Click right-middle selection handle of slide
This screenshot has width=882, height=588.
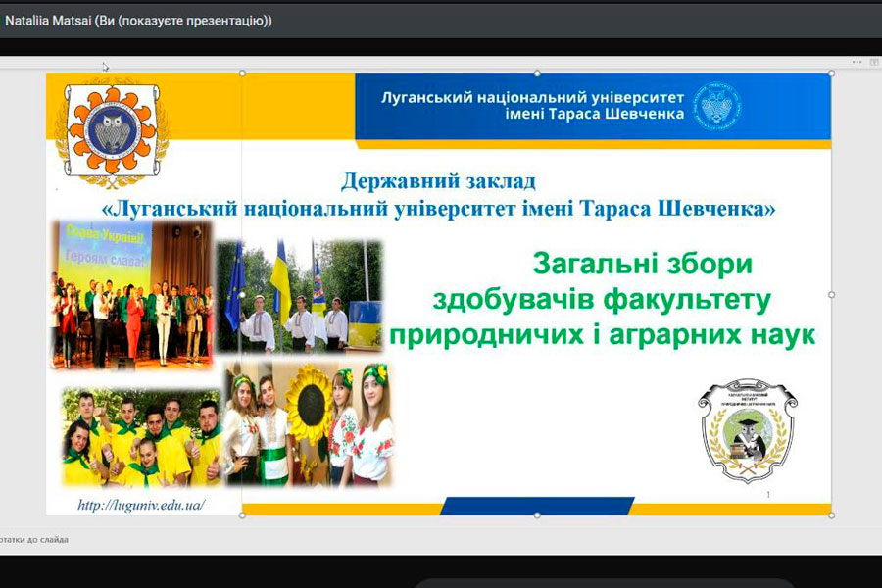831,294
